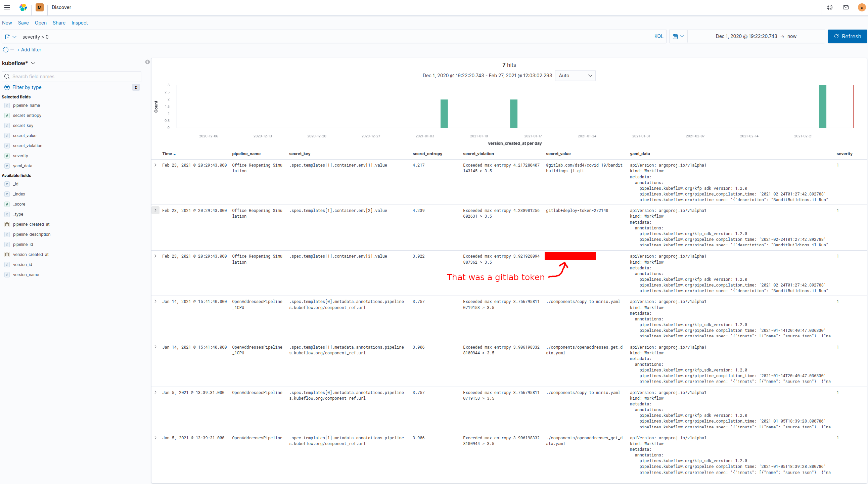
Task: Open the saved query menu icon
Action: 10,37
